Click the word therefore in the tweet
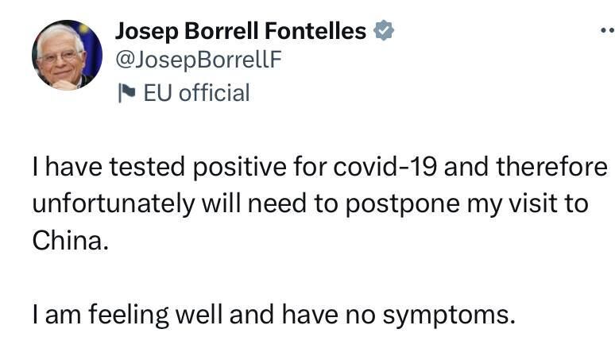615x364 pixels. [551, 168]
